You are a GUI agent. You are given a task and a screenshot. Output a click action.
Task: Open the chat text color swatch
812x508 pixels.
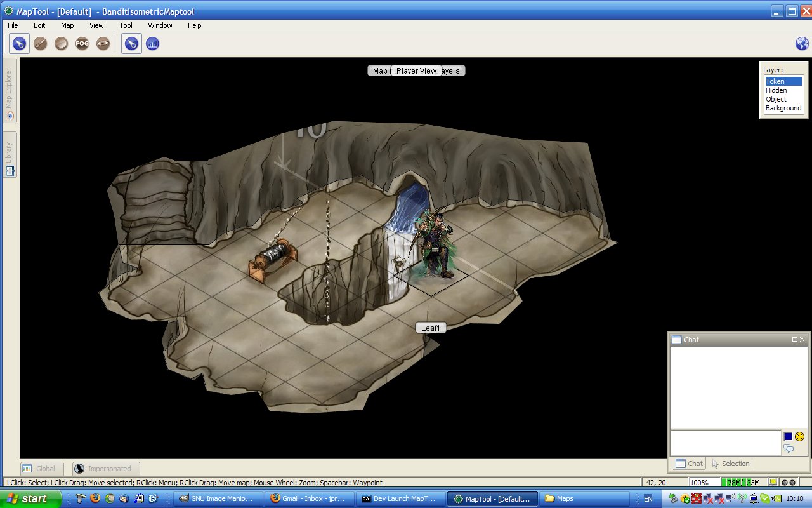[x=788, y=436]
